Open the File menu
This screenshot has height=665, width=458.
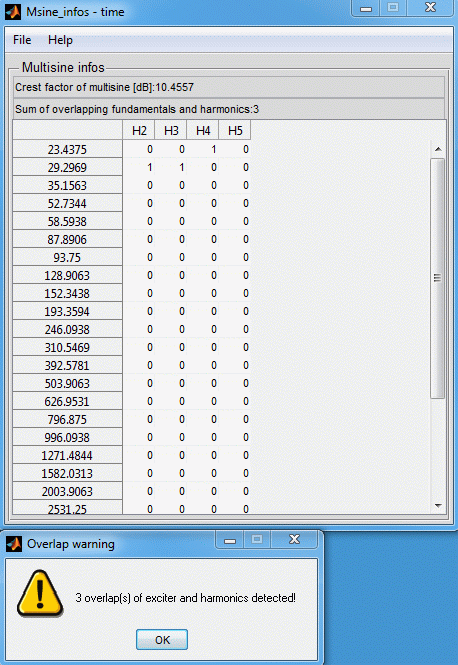22,40
